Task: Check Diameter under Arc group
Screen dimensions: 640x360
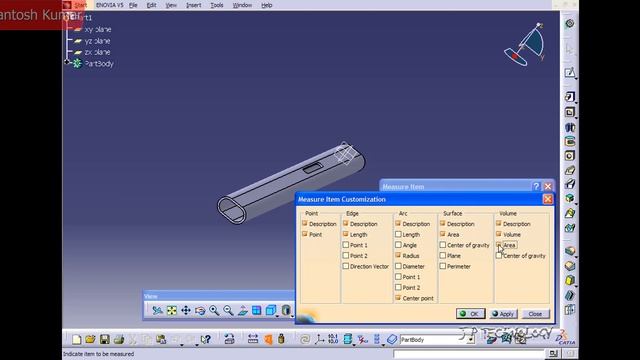Action: [x=398, y=266]
